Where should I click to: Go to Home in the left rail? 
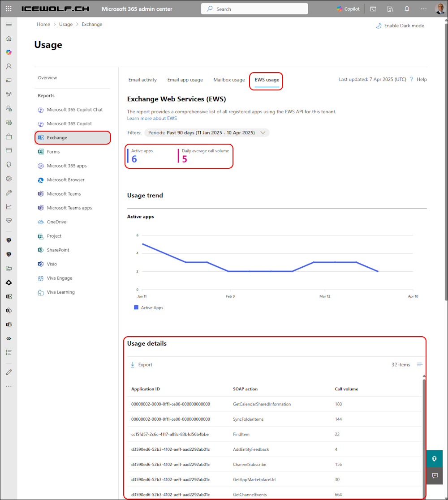(x=9, y=38)
